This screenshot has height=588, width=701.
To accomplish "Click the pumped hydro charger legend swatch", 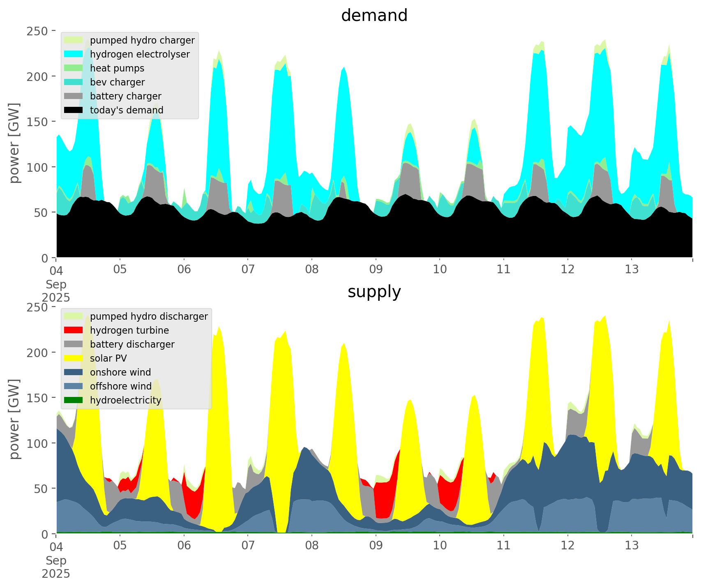I will click(x=74, y=40).
